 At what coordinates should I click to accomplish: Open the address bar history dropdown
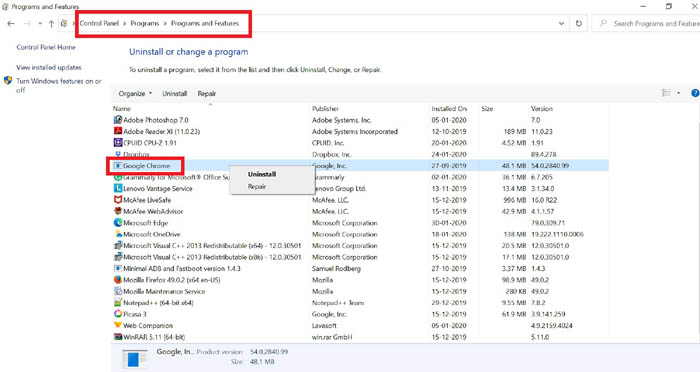[x=561, y=24]
